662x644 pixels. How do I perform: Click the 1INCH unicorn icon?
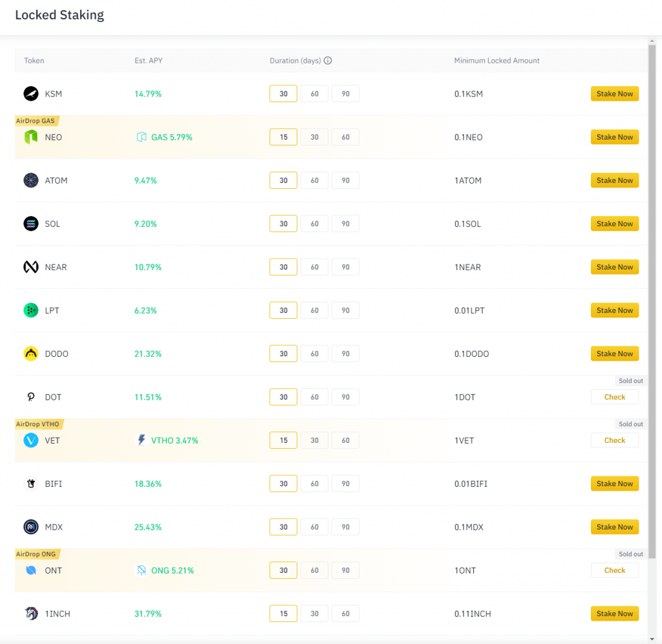(31, 614)
